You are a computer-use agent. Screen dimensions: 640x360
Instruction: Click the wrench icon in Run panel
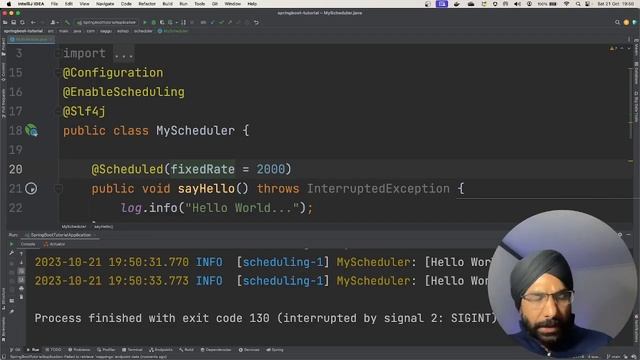click(11, 253)
